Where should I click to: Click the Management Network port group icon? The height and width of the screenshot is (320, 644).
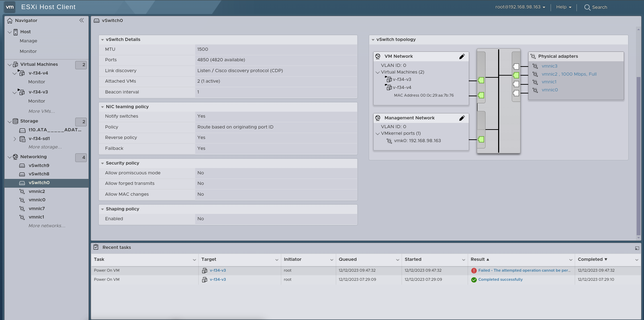378,118
